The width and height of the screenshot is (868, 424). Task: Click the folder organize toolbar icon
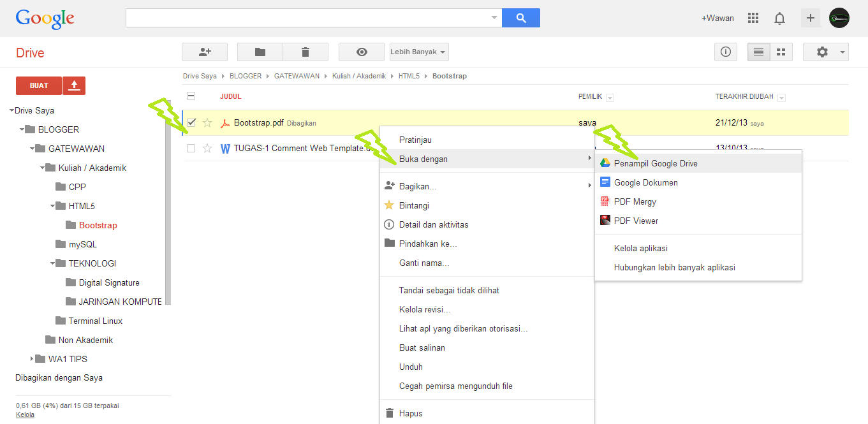point(260,52)
